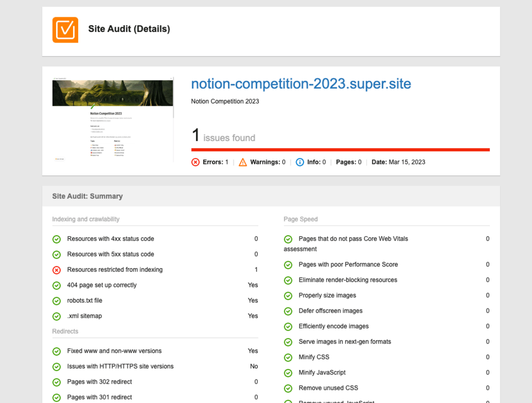Viewport: 532px width, 403px height.
Task: Click the 'Redirects' section label
Action: (x=65, y=332)
